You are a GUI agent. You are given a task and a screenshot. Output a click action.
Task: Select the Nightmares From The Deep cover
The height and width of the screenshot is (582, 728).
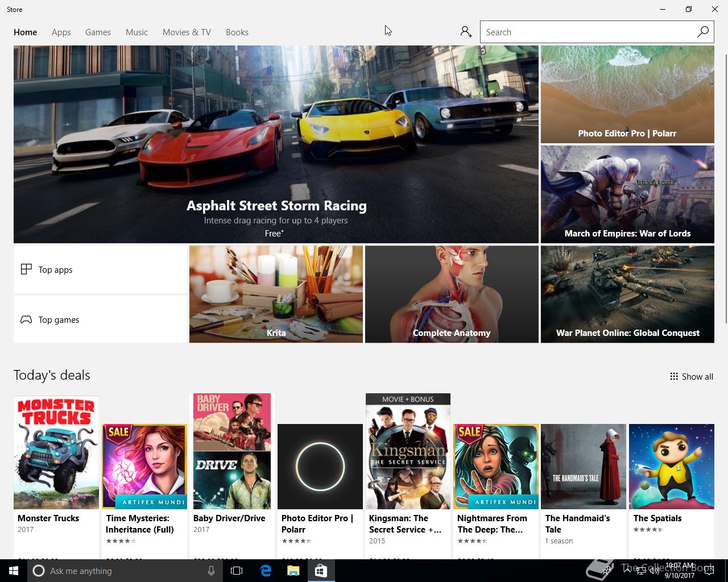pyautogui.click(x=496, y=467)
